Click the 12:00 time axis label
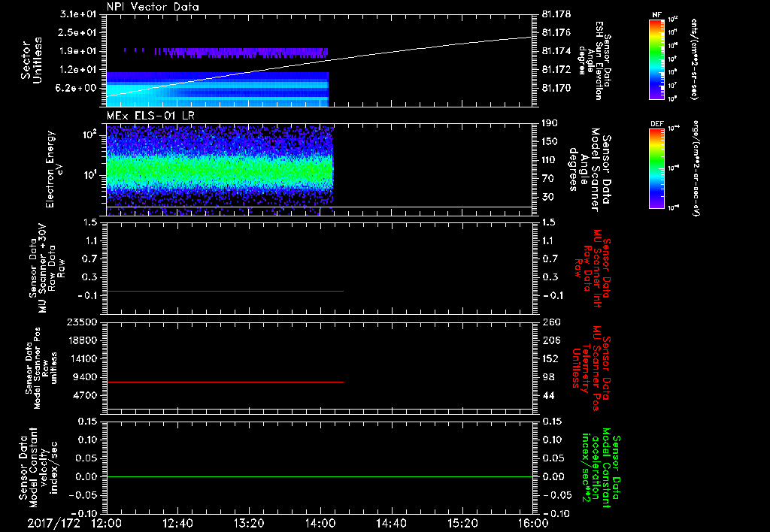 click(x=107, y=523)
